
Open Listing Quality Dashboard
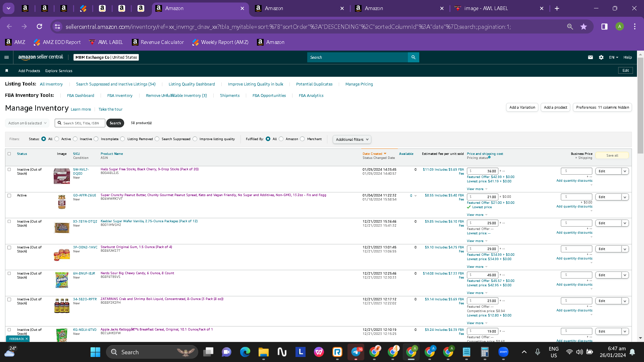click(192, 84)
